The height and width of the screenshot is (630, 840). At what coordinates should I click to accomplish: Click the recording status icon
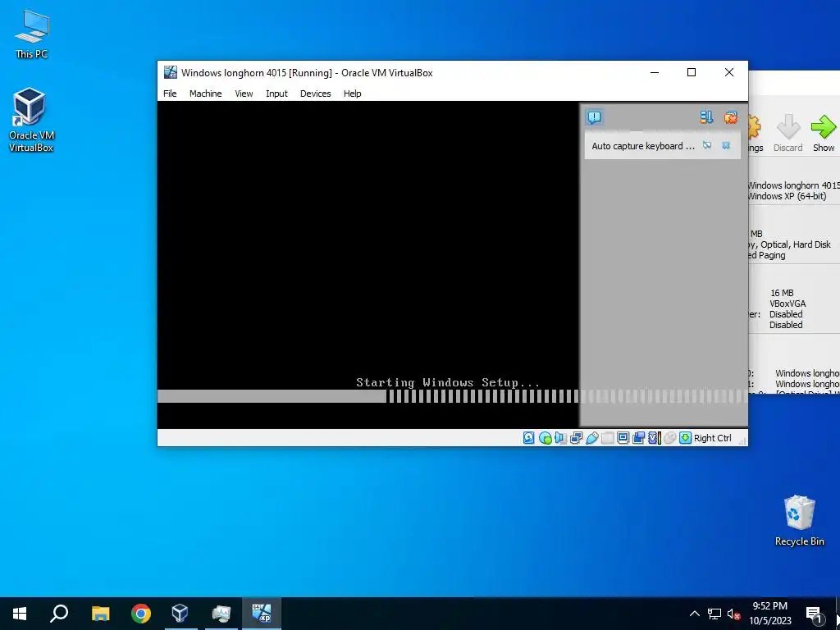[x=638, y=438]
